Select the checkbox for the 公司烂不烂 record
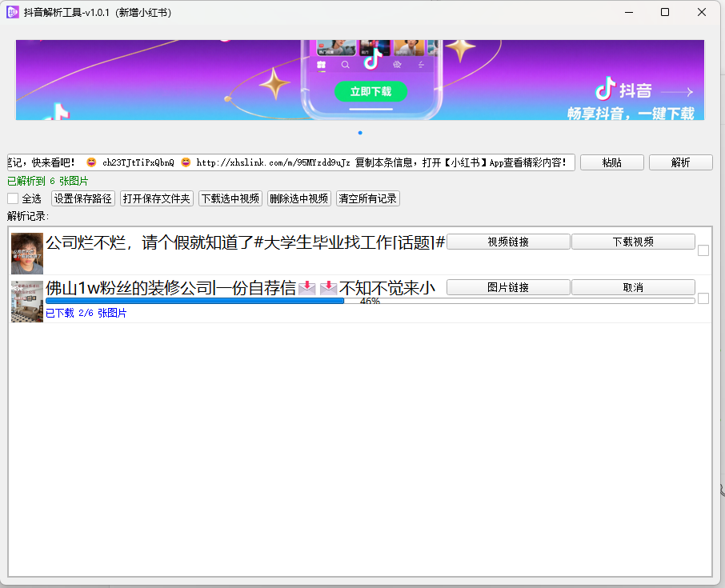 tap(703, 250)
